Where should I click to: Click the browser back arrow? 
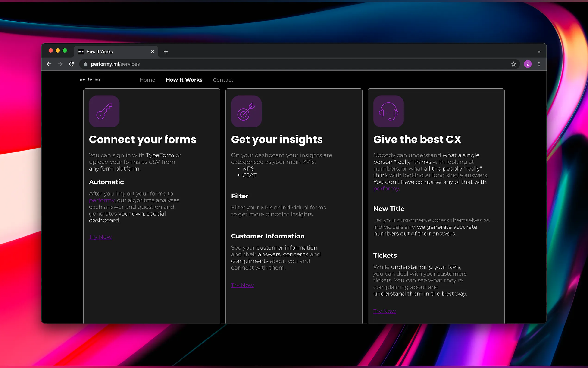point(49,64)
